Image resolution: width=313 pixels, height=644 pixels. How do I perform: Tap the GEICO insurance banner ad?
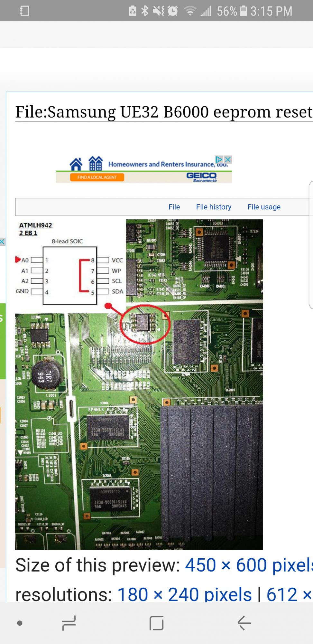click(x=144, y=169)
